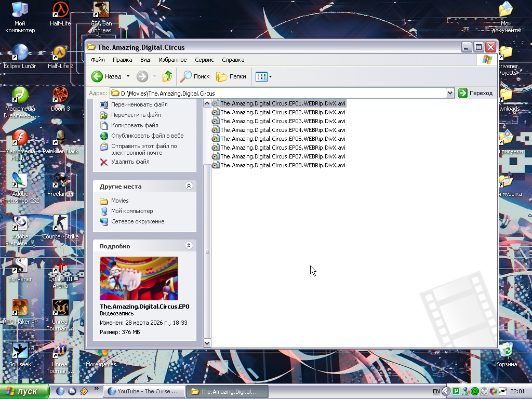The height and width of the screenshot is (399, 532).
Task: Click the Up folder icon in toolbar
Action: tap(167, 76)
